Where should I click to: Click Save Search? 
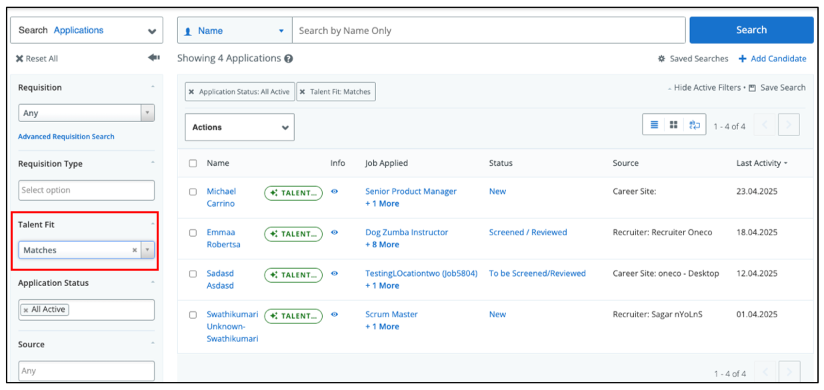777,88
